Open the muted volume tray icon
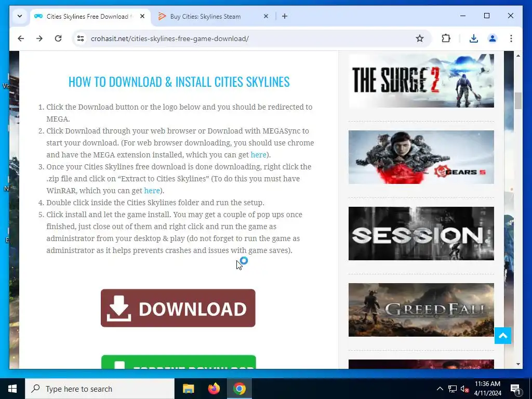Viewport: 532px width, 399px height. (x=464, y=389)
